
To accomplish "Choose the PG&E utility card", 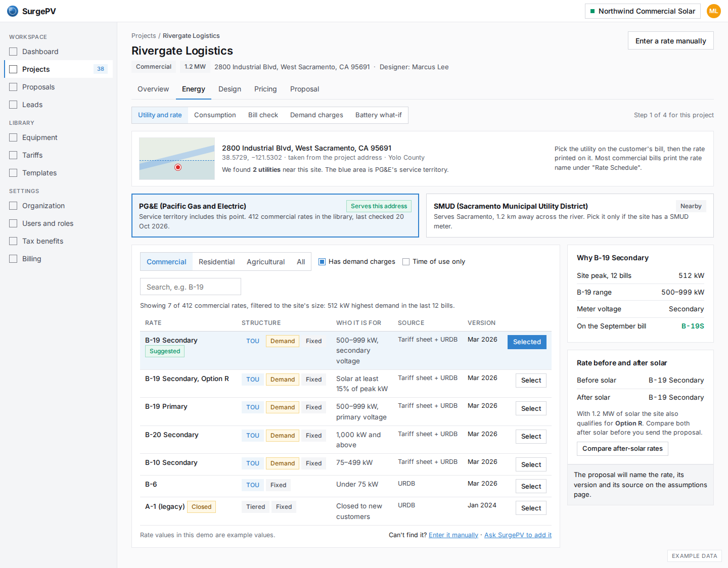I will coord(275,216).
